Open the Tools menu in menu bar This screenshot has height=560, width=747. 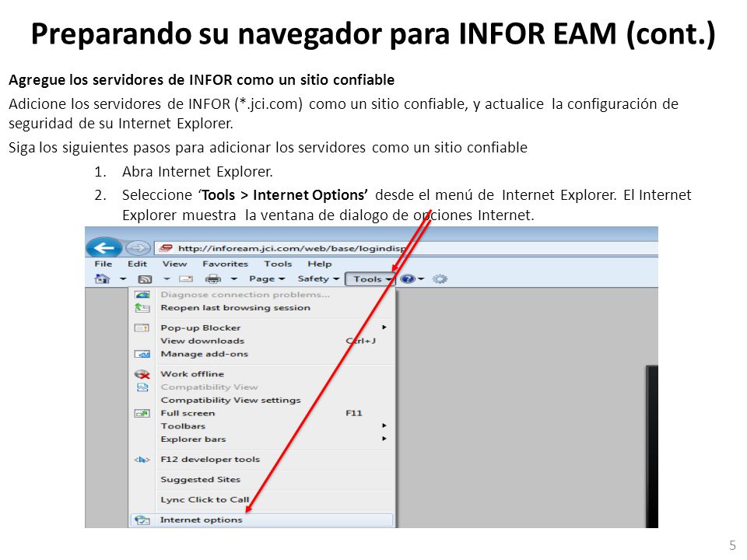coord(278,264)
